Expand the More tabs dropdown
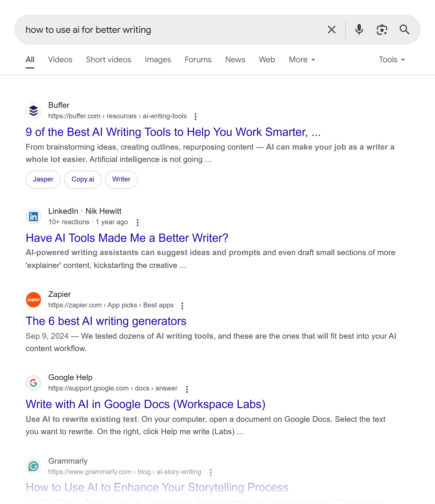Image resolution: width=435 pixels, height=504 pixels. pos(301,60)
